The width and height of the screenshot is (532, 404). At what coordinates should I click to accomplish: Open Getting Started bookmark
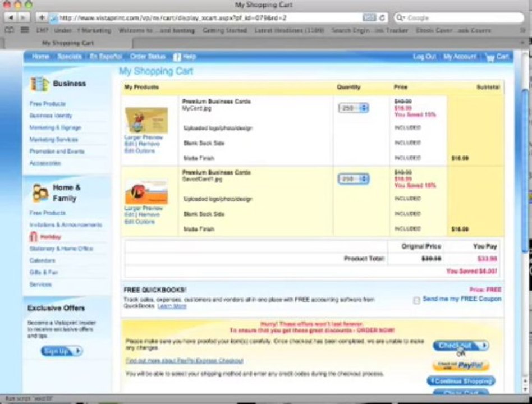tap(224, 30)
